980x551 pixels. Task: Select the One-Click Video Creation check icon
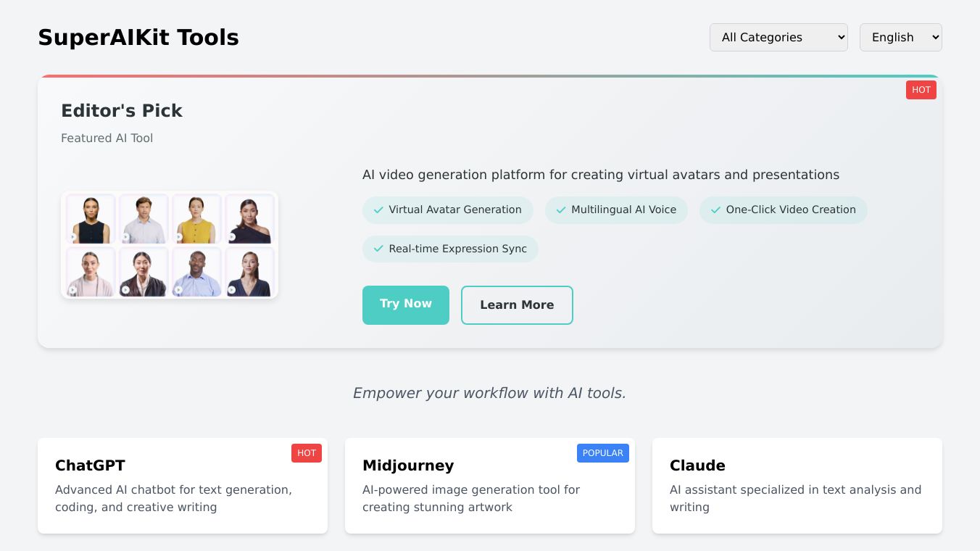(715, 210)
